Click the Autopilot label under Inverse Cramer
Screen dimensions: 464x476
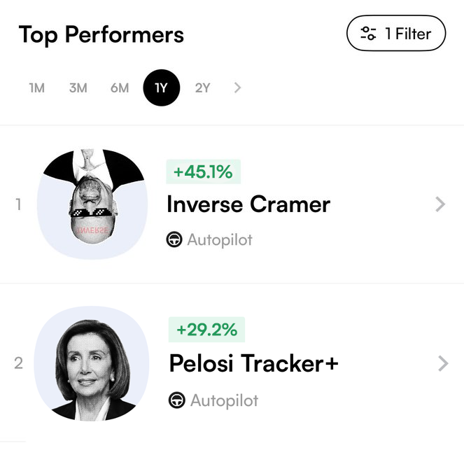[x=220, y=240]
